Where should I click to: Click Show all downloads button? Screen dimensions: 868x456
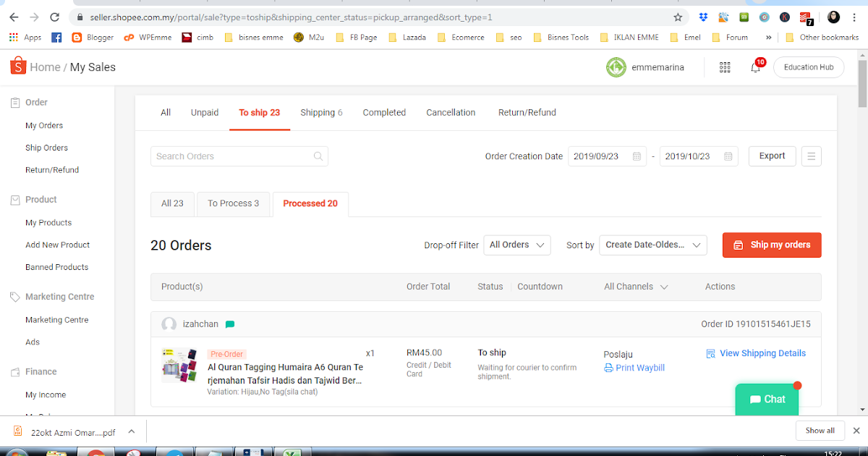(820, 431)
